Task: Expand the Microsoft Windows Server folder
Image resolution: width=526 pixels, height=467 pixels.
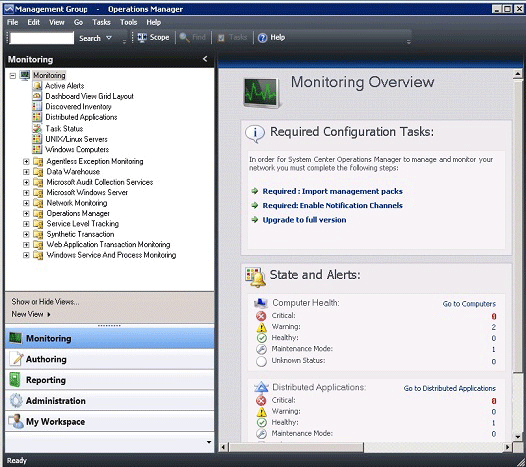Action: pos(26,193)
